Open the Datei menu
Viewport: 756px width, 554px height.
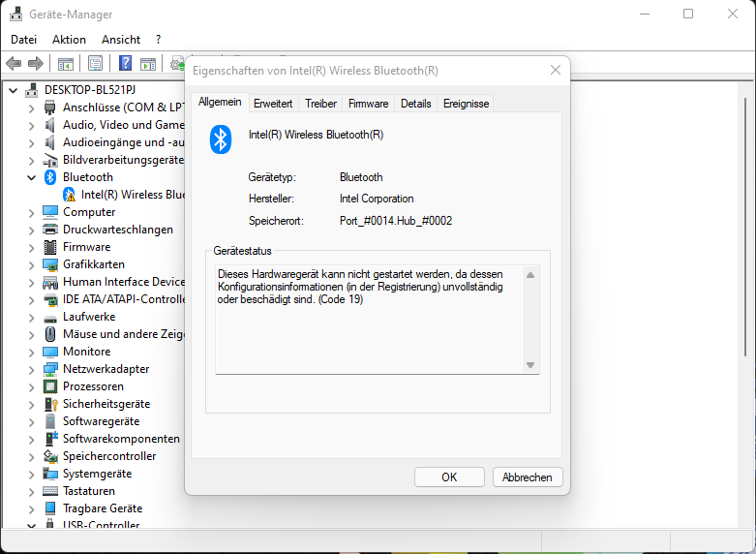[x=23, y=40]
